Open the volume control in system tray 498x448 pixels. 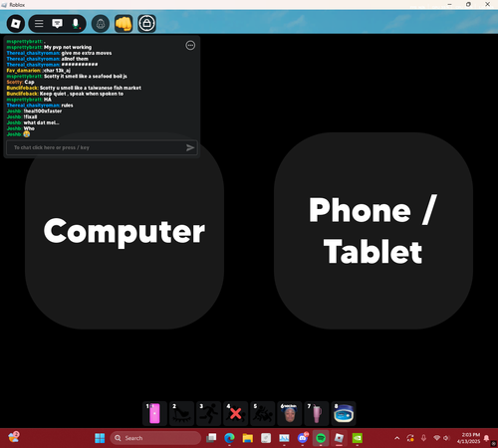coord(446,438)
